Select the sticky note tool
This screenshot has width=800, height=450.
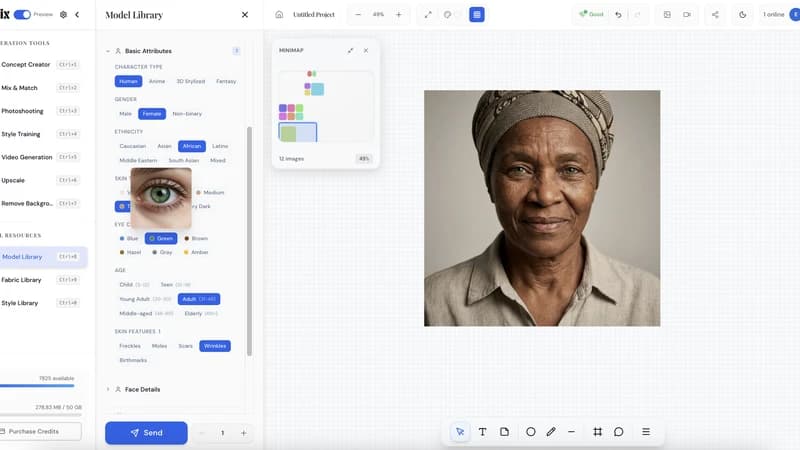pyautogui.click(x=505, y=432)
